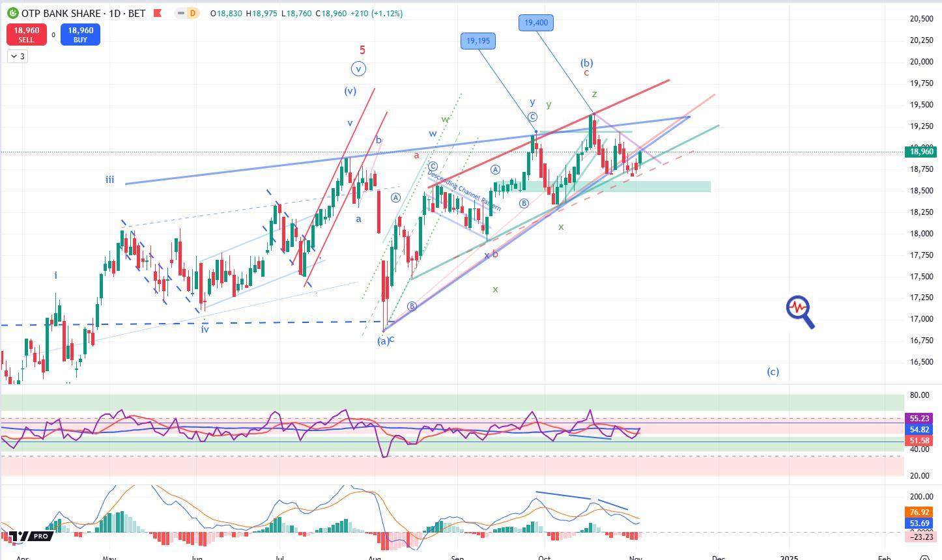Click the orange 76.92 indicator value label
The height and width of the screenshot is (560, 942).
click(x=919, y=512)
